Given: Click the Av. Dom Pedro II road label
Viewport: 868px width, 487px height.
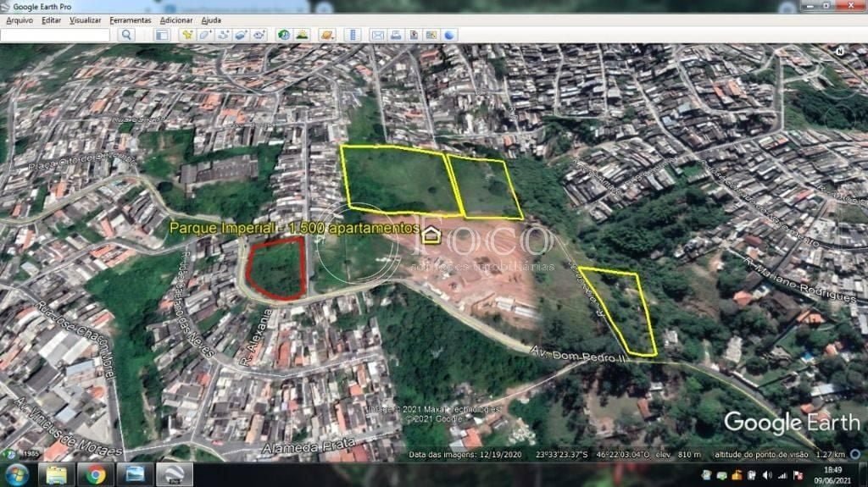Looking at the screenshot, I should [578, 354].
